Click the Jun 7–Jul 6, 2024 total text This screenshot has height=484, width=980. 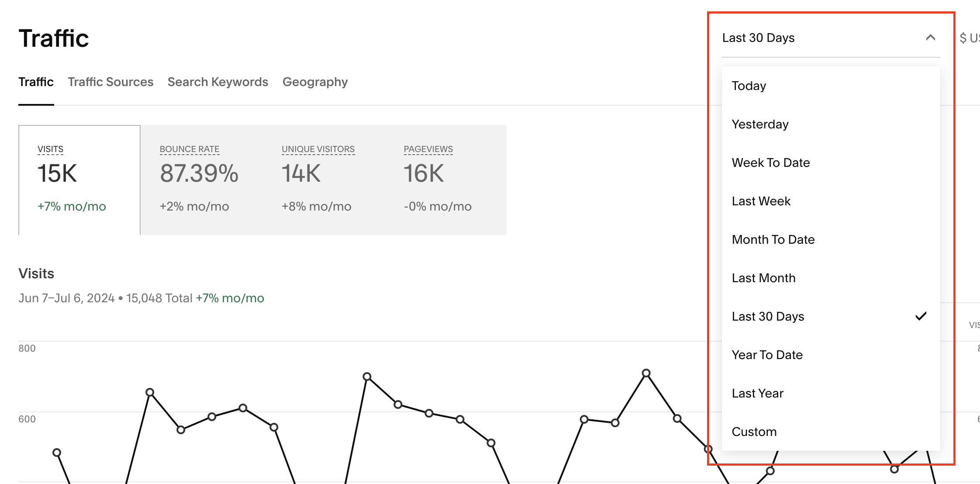coord(141,298)
